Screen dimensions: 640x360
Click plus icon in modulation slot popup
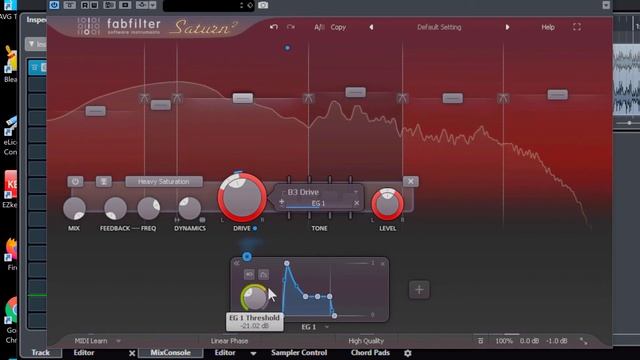pyautogui.click(x=282, y=202)
